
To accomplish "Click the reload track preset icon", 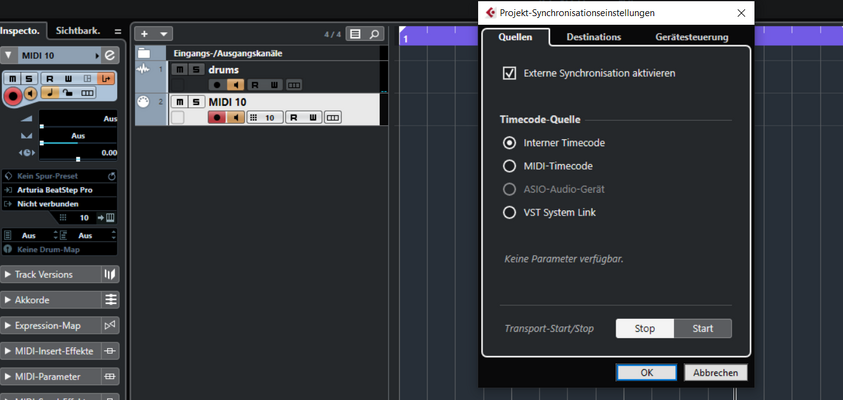I will 112,176.
